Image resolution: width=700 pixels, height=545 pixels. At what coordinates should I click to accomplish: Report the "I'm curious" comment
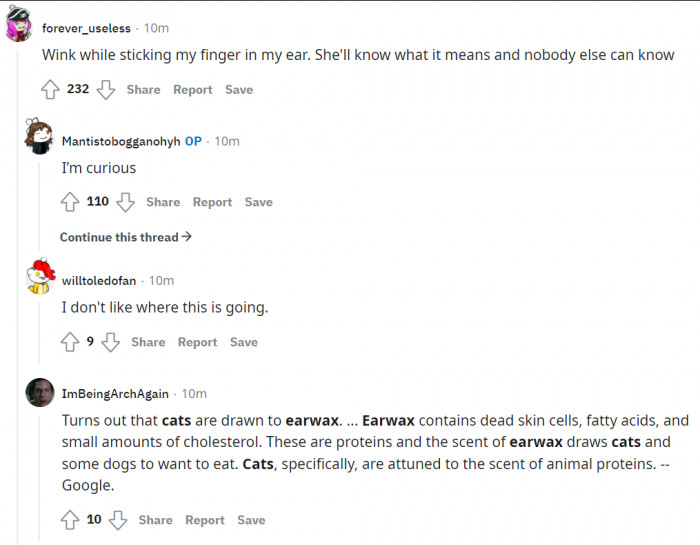(x=212, y=202)
